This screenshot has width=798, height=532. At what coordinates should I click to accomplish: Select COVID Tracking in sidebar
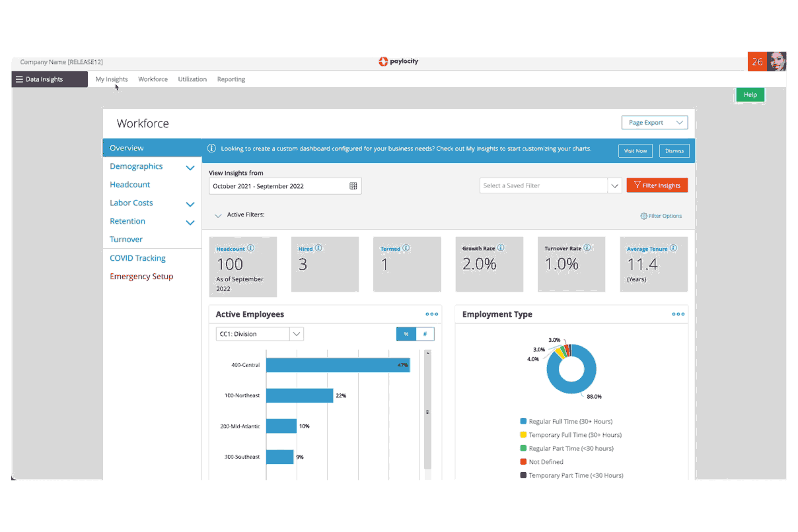(137, 258)
